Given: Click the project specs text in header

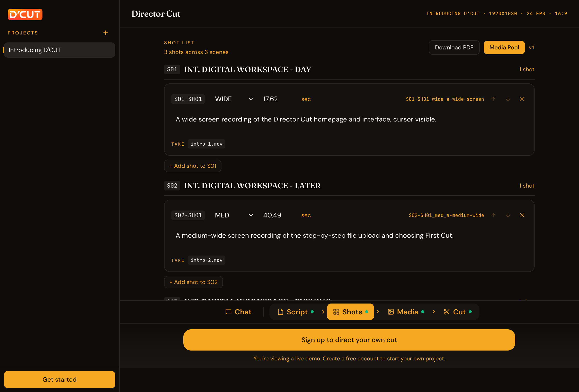Looking at the screenshot, I should tap(496, 14).
